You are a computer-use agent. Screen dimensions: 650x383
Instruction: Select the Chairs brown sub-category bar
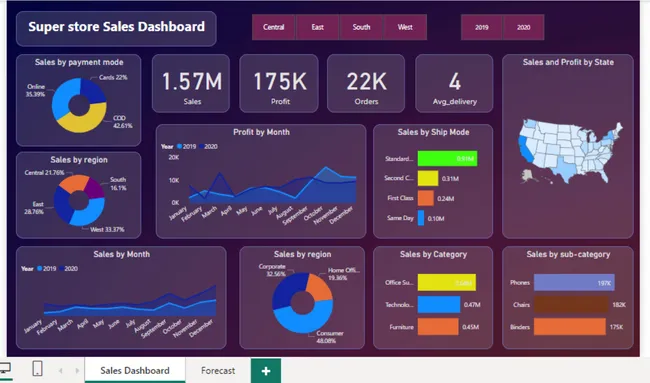pyautogui.click(x=571, y=305)
